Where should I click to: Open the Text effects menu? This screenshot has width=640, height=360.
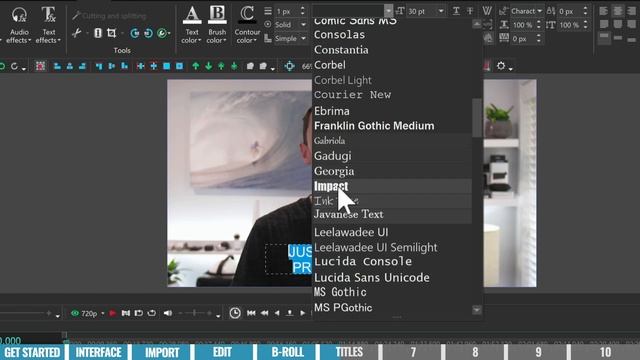pos(48,25)
